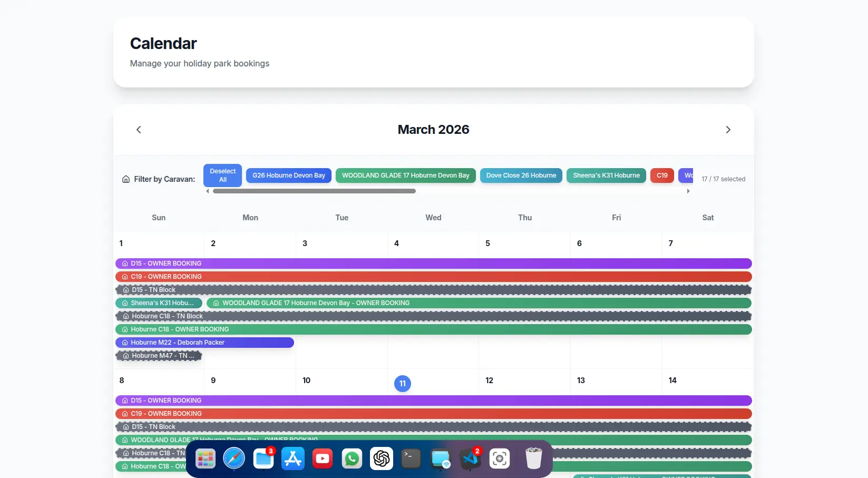Image resolution: width=868 pixels, height=478 pixels.
Task: Open the App Store from the dock
Action: coord(293,459)
